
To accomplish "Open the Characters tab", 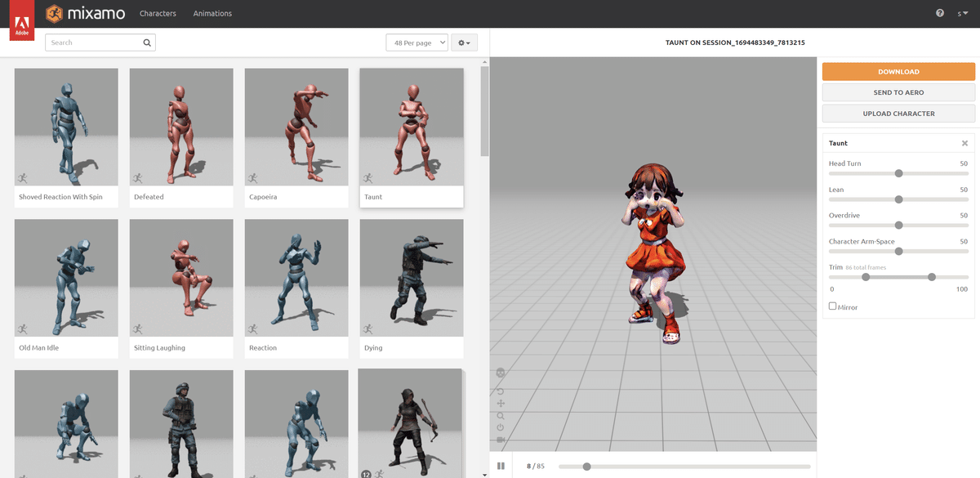I will pos(158,13).
